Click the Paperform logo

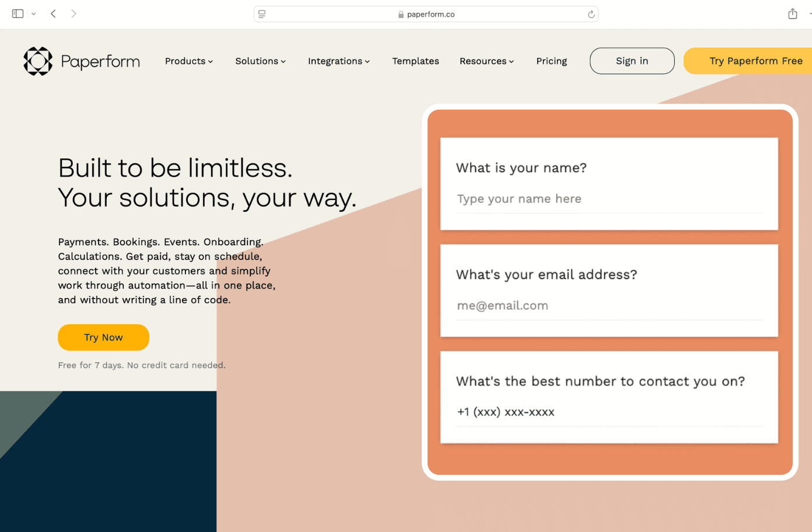click(x=81, y=61)
